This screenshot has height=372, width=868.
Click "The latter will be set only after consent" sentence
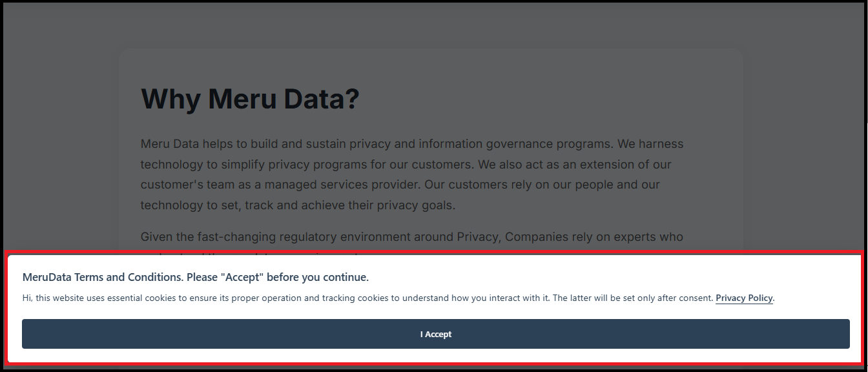633,298
